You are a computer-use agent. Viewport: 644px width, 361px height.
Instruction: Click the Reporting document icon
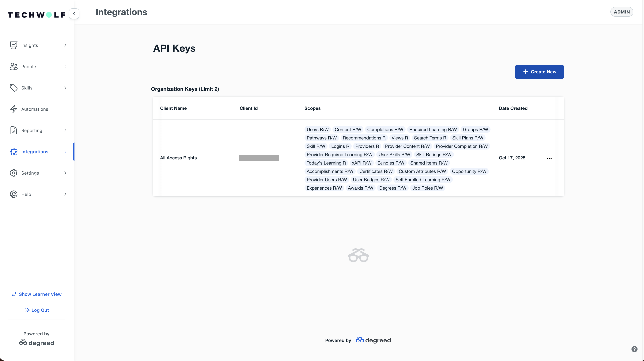pos(13,130)
